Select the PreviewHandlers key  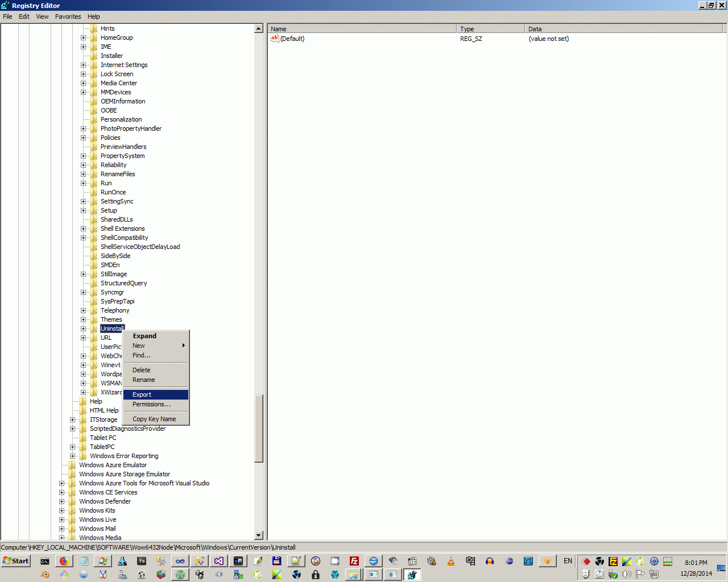point(123,147)
